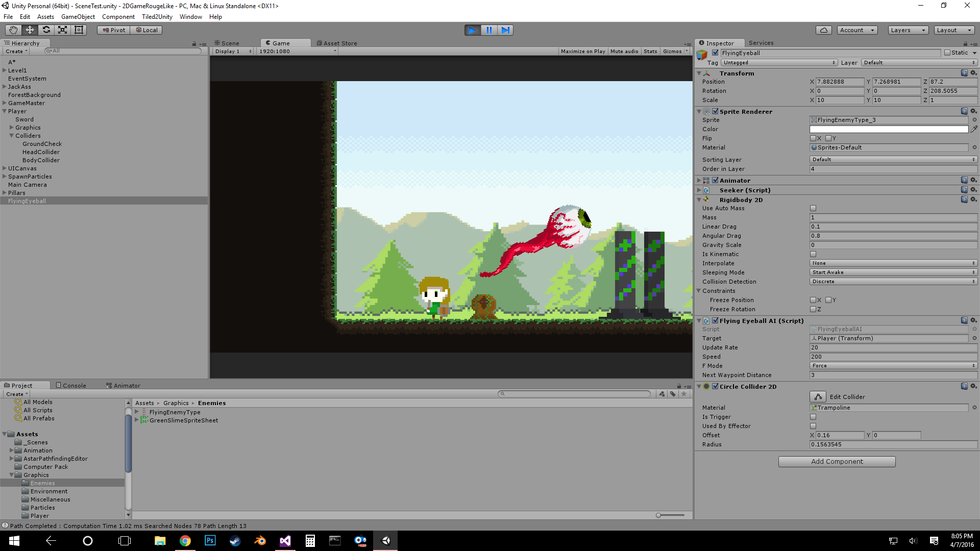Select the Rect transform tool
The height and width of the screenshot is (551, 980).
point(79,30)
